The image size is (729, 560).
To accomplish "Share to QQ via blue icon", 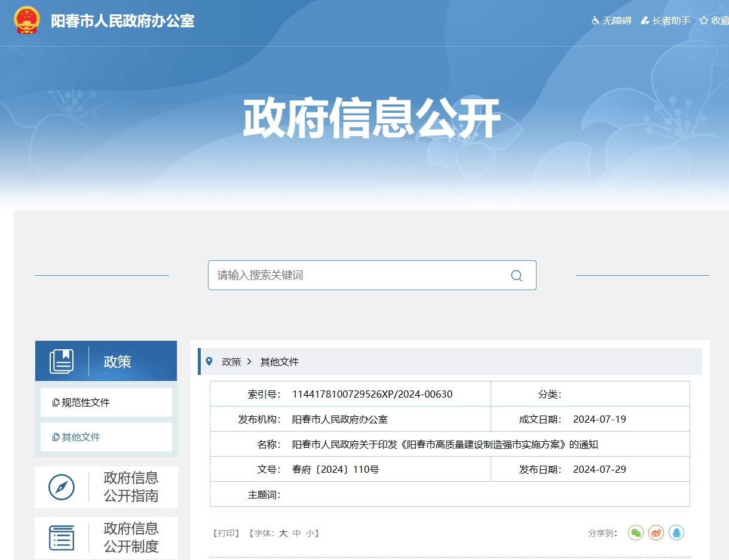I will pos(676,533).
